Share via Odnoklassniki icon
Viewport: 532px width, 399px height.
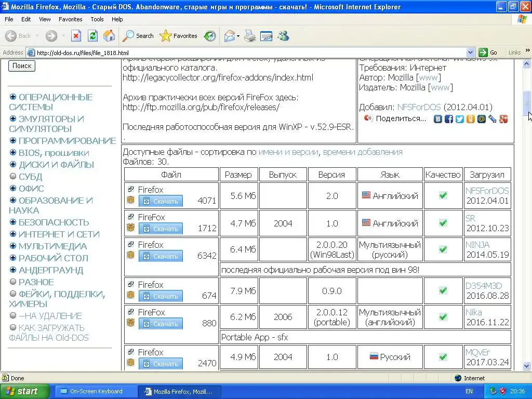[x=471, y=119]
